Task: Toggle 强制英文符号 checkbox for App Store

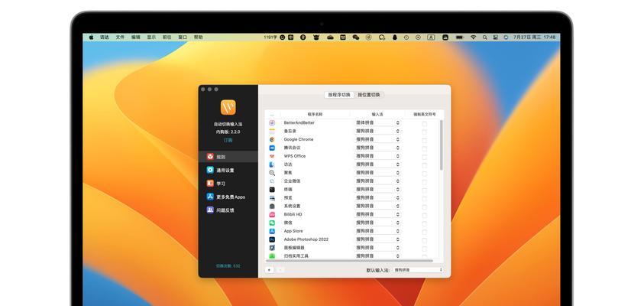Action: [x=424, y=232]
